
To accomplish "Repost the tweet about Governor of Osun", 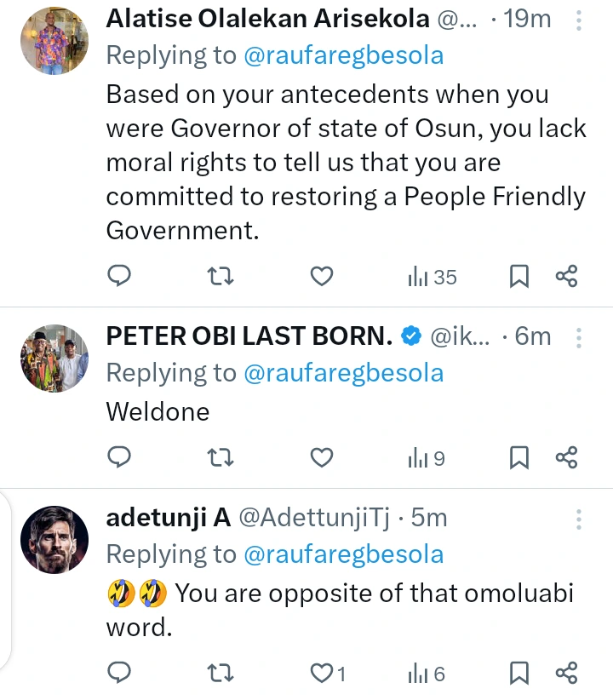I will coord(221,276).
